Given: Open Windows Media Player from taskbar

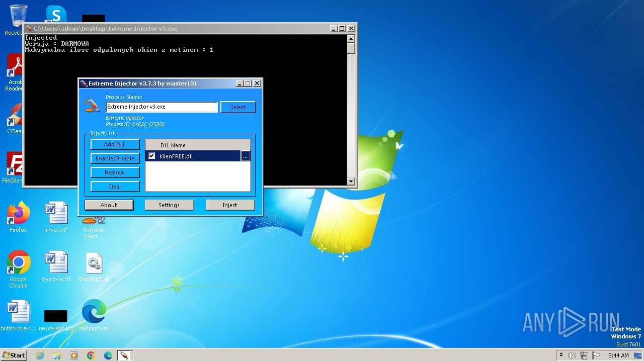Looking at the screenshot, I should (74, 355).
